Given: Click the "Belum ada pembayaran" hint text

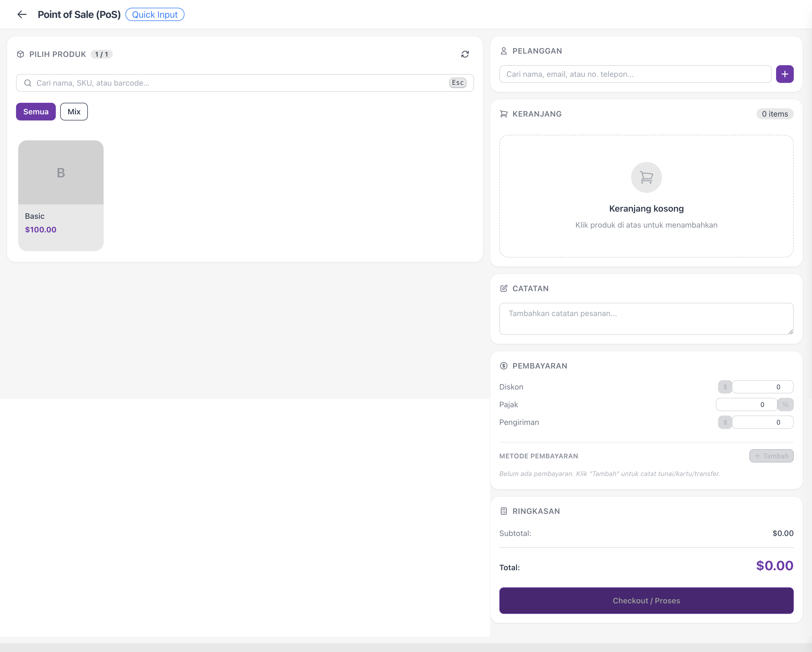Looking at the screenshot, I should 609,474.
